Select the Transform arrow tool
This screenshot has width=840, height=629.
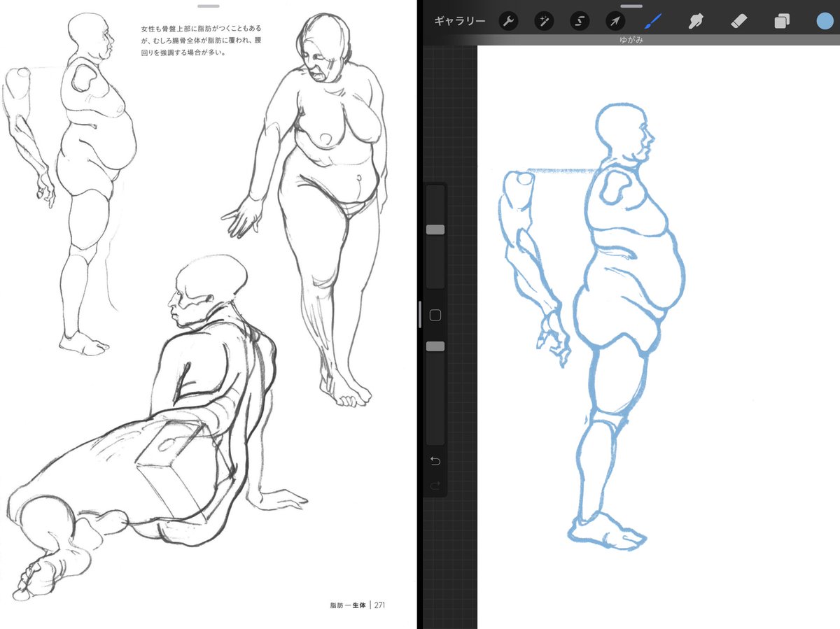click(x=615, y=22)
